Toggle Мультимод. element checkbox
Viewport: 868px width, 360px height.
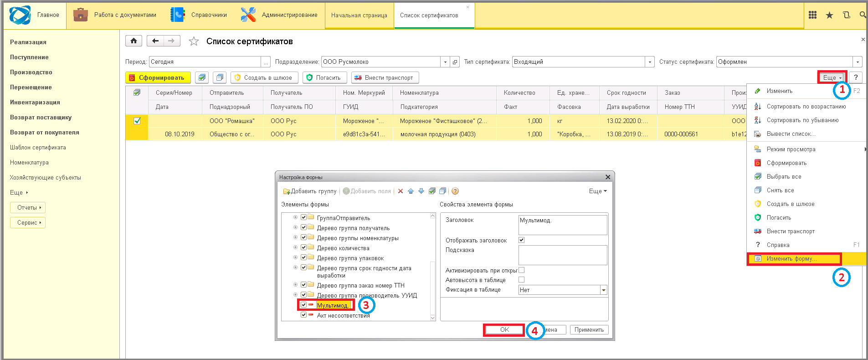click(x=303, y=305)
